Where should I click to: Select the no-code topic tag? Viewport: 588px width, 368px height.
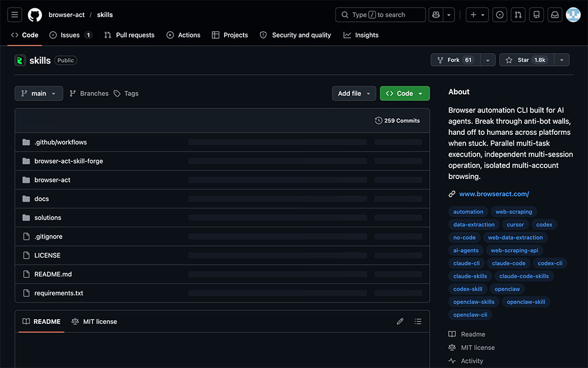pos(465,237)
